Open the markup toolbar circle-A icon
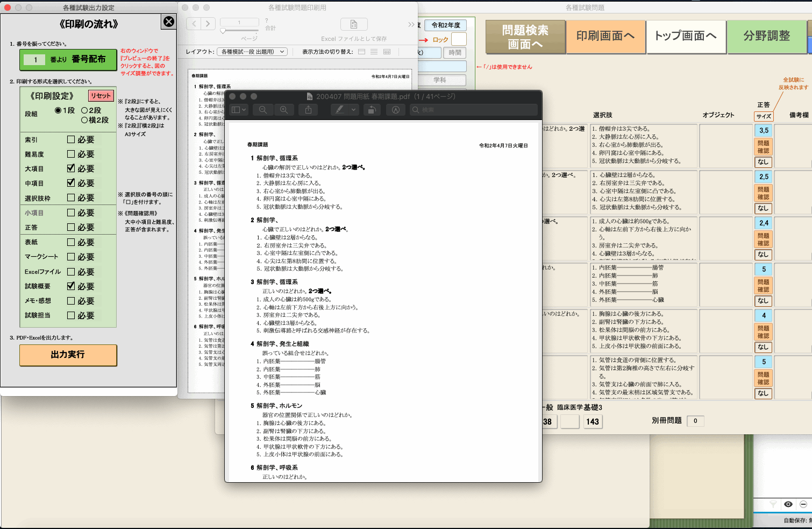Screen dimensions: 812x529 tap(396, 110)
